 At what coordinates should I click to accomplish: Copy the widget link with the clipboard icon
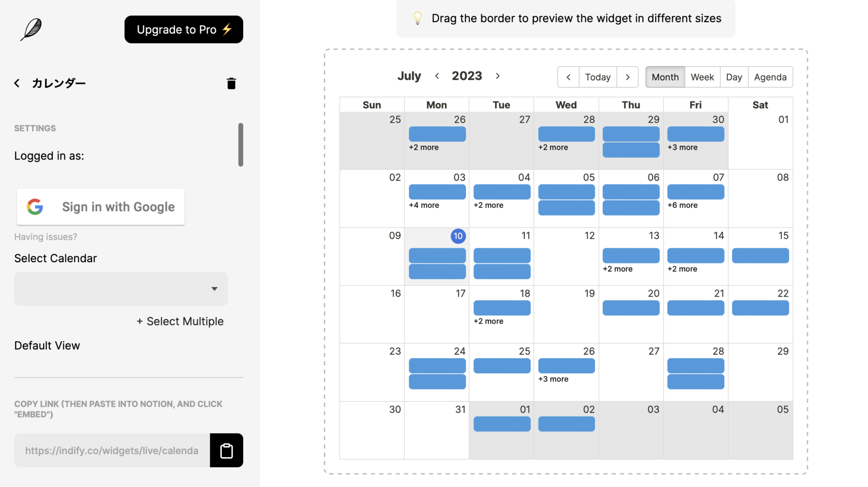226,450
